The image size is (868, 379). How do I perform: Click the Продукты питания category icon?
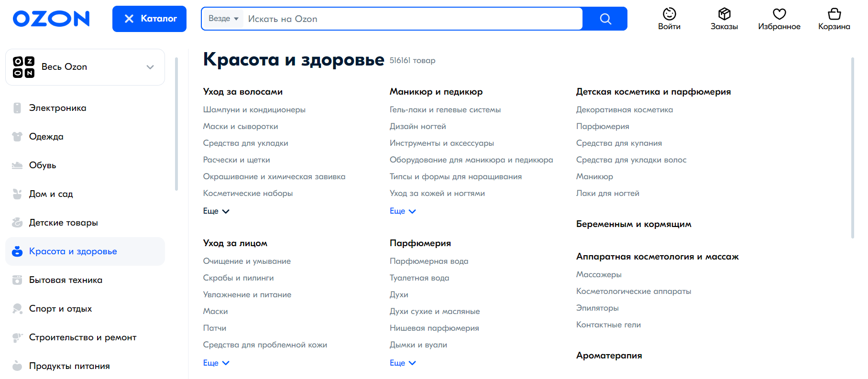(x=17, y=366)
